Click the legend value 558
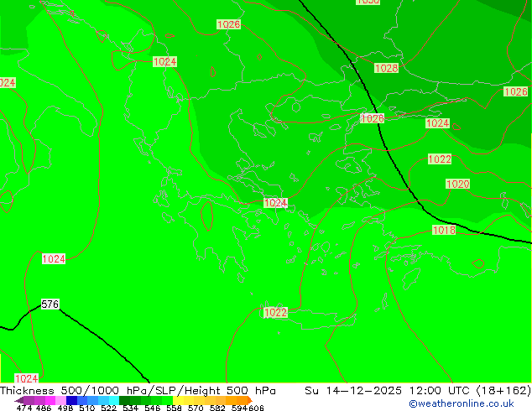The height and width of the screenshot is (411, 532). (x=174, y=408)
